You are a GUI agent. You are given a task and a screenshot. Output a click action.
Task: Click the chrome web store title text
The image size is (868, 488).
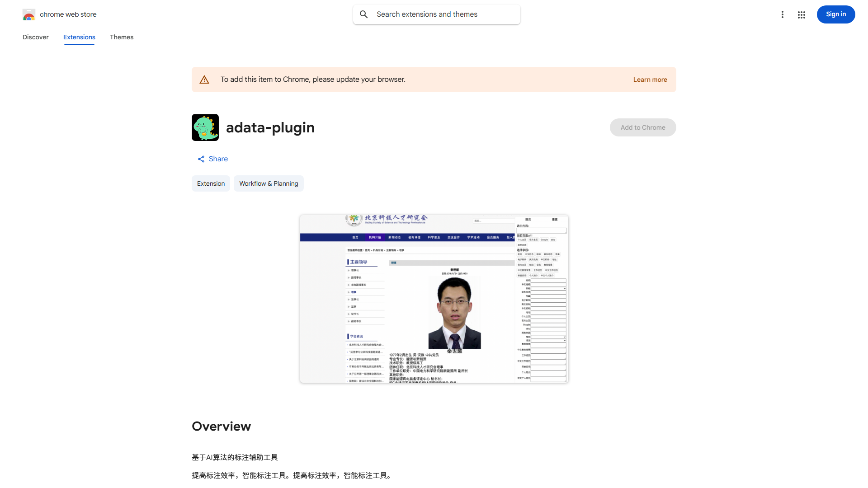point(68,14)
